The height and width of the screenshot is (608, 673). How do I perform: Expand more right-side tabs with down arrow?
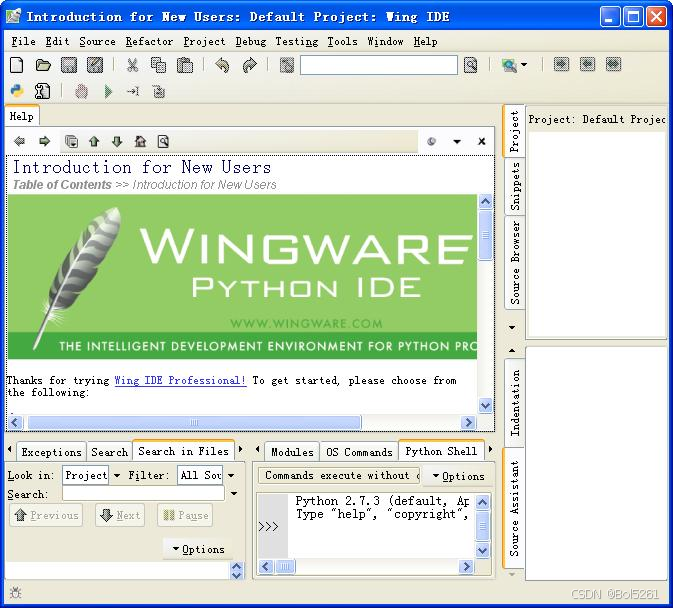pos(512,328)
